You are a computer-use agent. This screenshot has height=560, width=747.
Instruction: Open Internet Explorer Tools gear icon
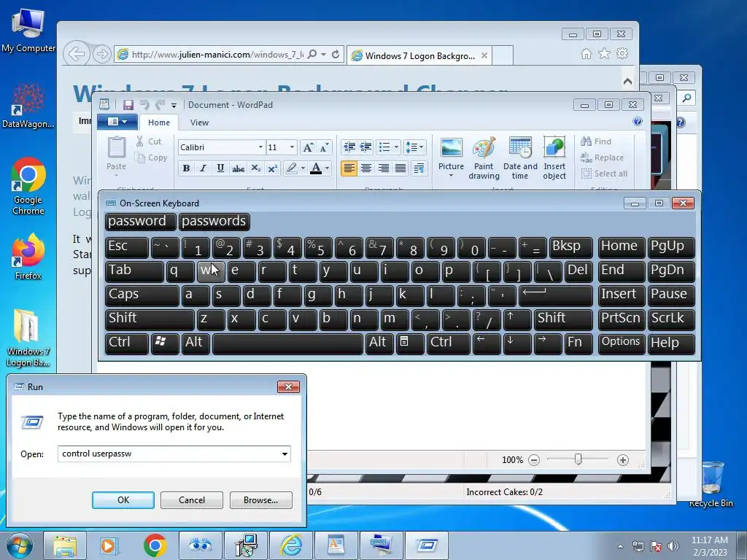(622, 53)
